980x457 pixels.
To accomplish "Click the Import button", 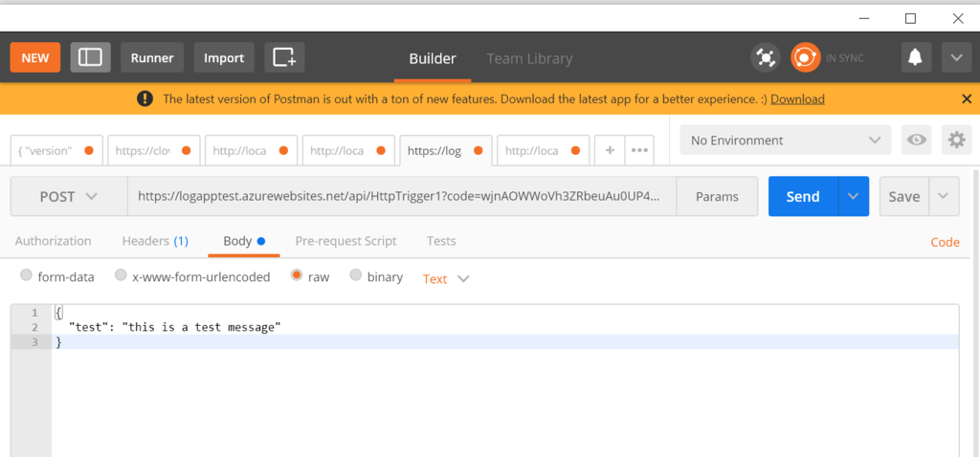I will [224, 57].
